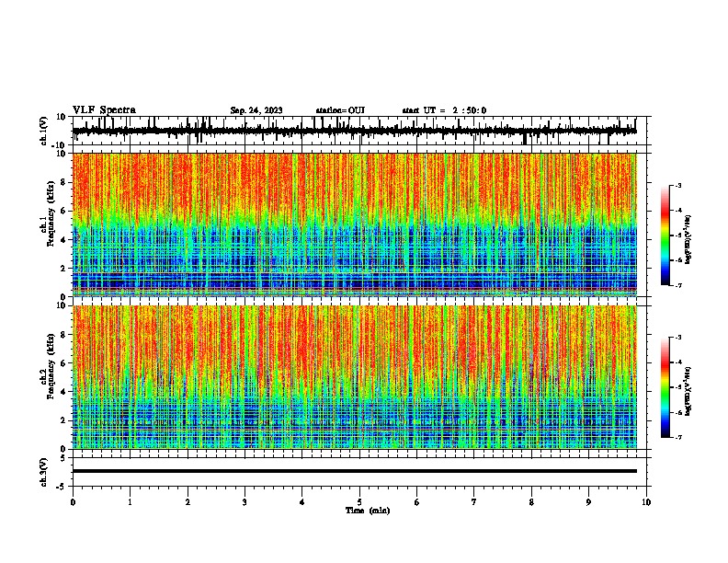Click the ch.2 "Frequency (kHz)" axis label

(51, 366)
